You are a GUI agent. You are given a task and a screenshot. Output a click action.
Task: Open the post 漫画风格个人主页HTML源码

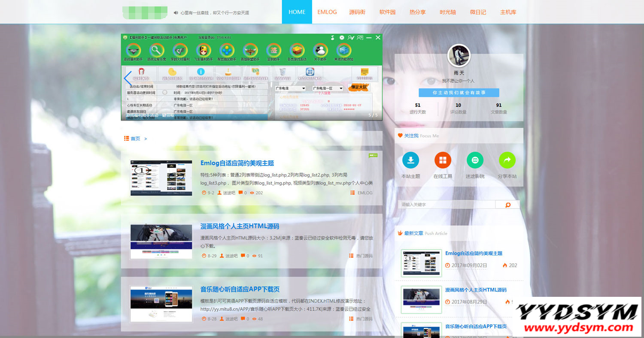coord(240,226)
